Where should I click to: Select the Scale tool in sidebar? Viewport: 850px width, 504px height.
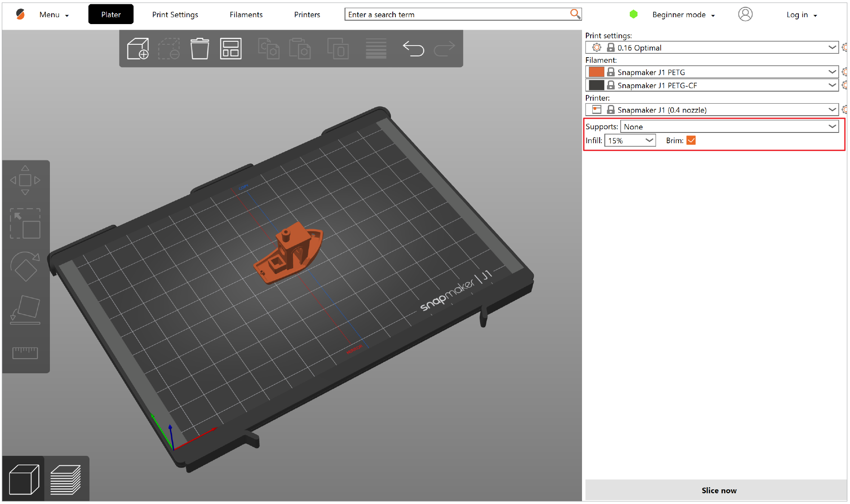(25, 224)
